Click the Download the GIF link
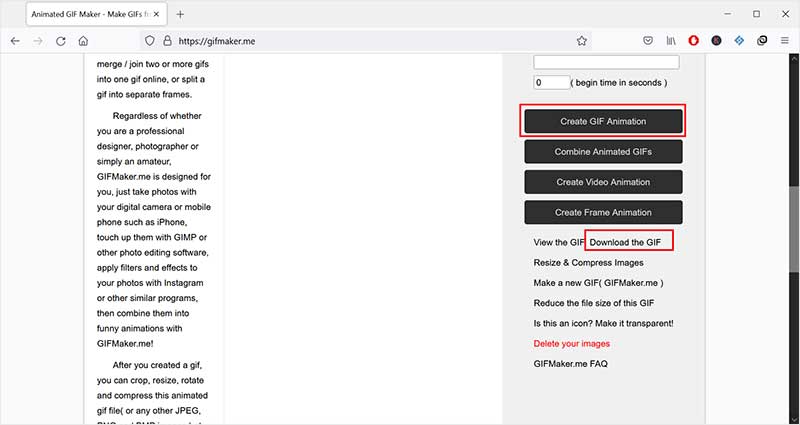Screen dimensions: 800x425 (x=628, y=242)
